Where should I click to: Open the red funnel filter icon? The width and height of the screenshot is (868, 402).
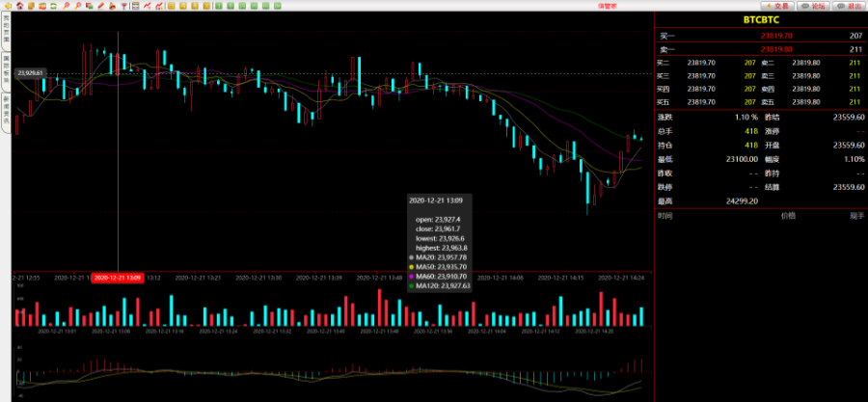(124, 6)
